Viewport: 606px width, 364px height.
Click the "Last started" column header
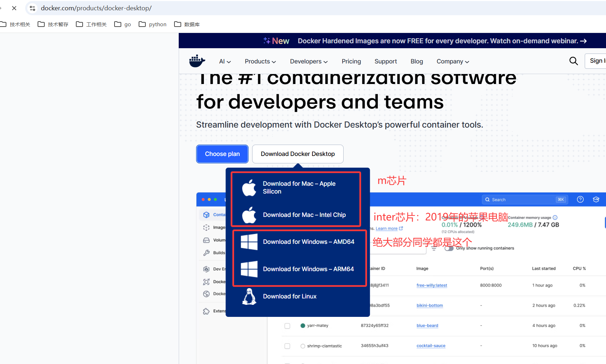544,269
